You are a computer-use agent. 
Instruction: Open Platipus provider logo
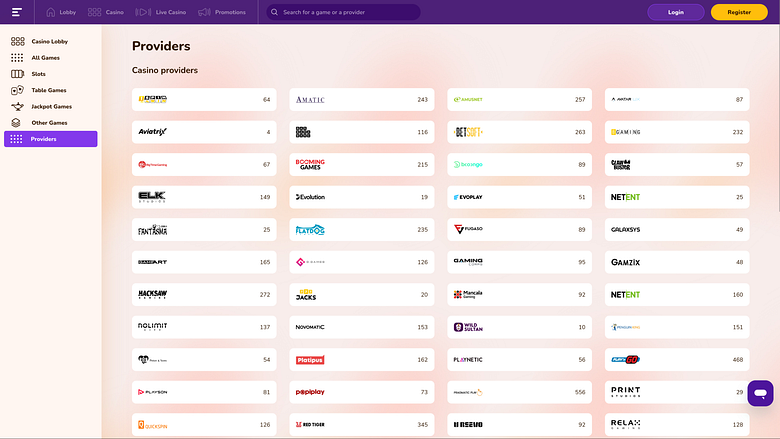[x=310, y=359]
